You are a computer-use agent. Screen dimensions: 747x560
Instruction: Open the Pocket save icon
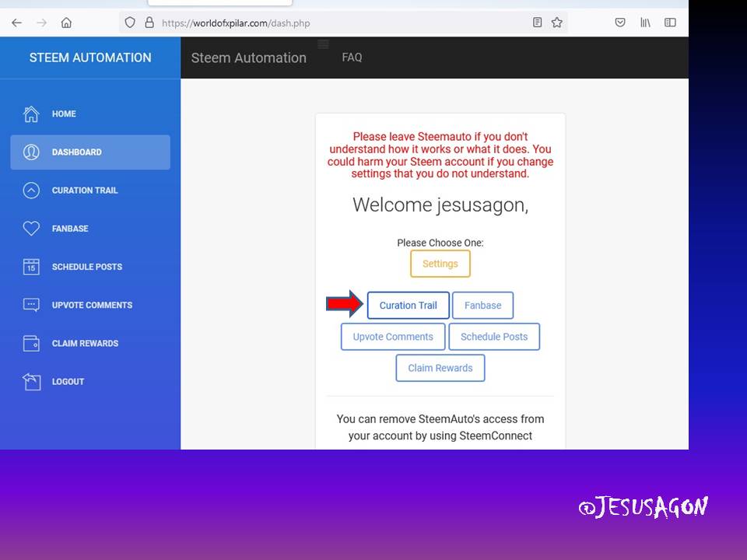click(x=620, y=23)
